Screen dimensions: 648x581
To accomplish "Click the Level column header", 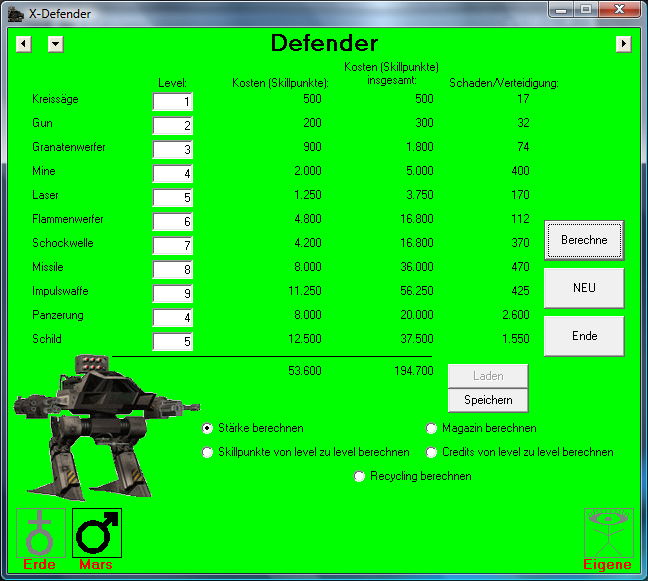I will [172, 83].
